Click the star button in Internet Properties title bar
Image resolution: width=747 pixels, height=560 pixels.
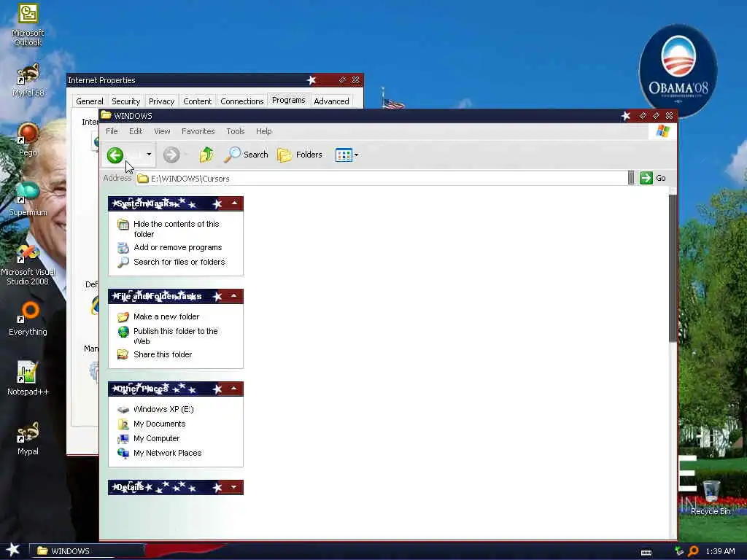pos(311,80)
